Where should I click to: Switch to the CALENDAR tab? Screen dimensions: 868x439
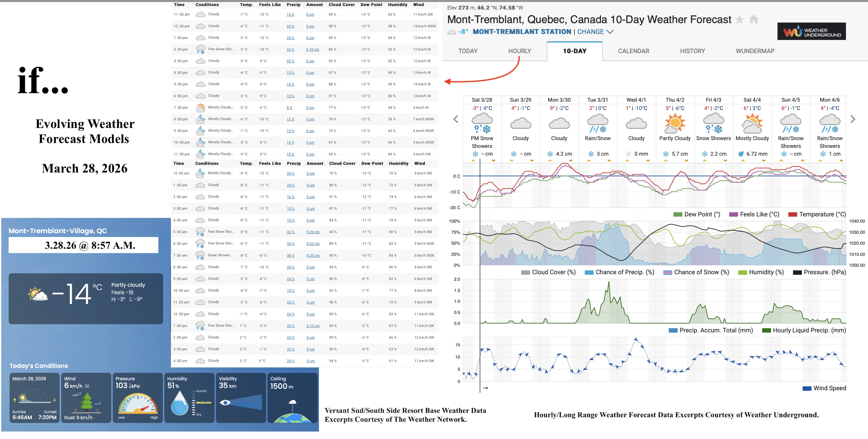tap(633, 51)
